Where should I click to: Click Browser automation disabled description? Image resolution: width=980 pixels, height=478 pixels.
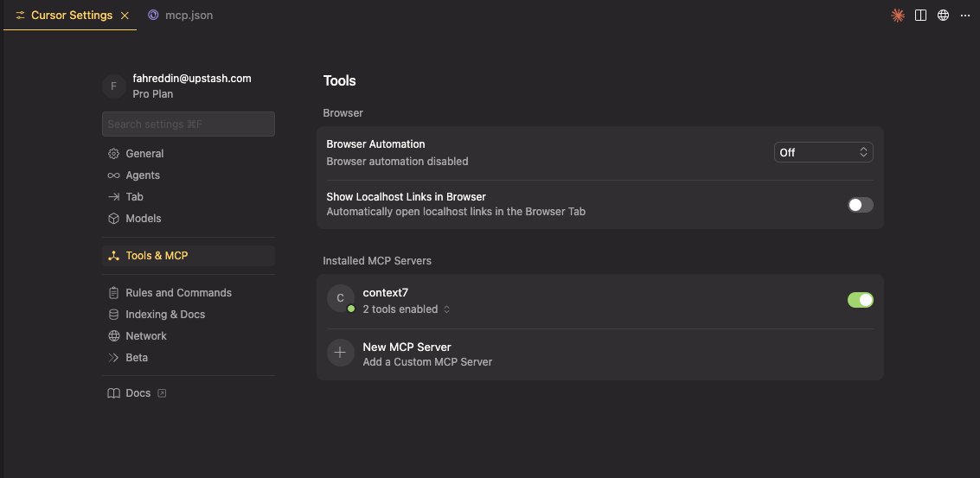[x=397, y=162]
